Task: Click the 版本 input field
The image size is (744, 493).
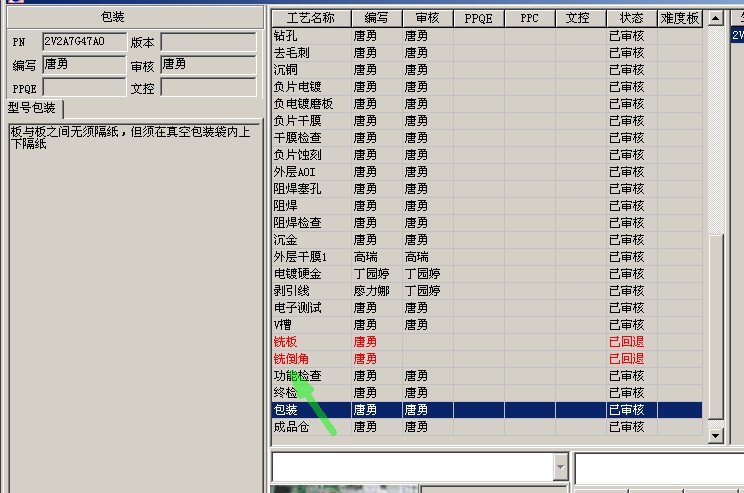Action: (x=209, y=42)
